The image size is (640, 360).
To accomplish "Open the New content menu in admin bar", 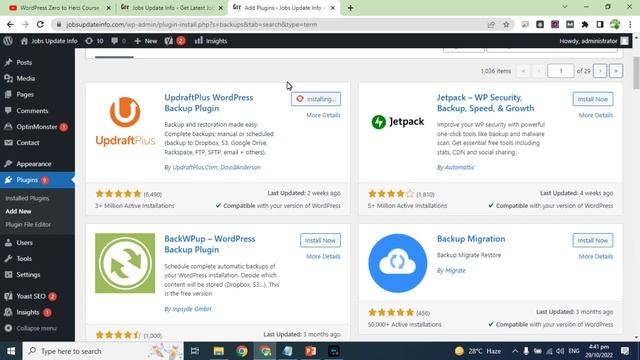I will pyautogui.click(x=146, y=41).
